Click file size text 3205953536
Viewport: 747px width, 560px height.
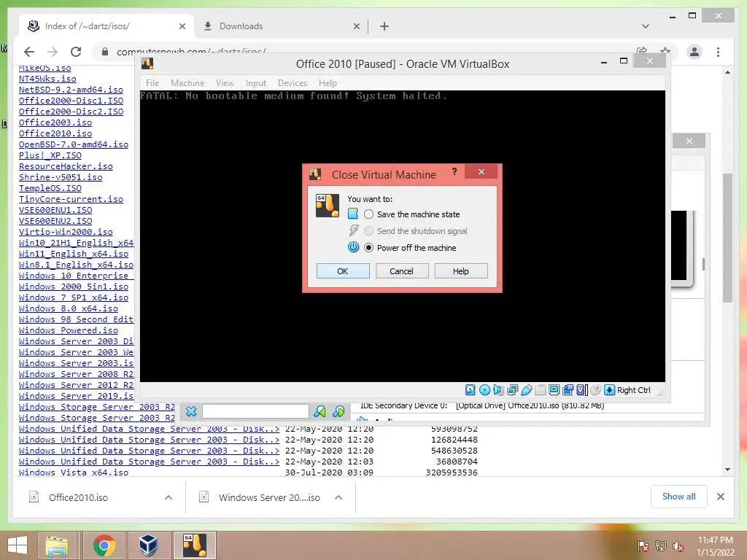452,472
